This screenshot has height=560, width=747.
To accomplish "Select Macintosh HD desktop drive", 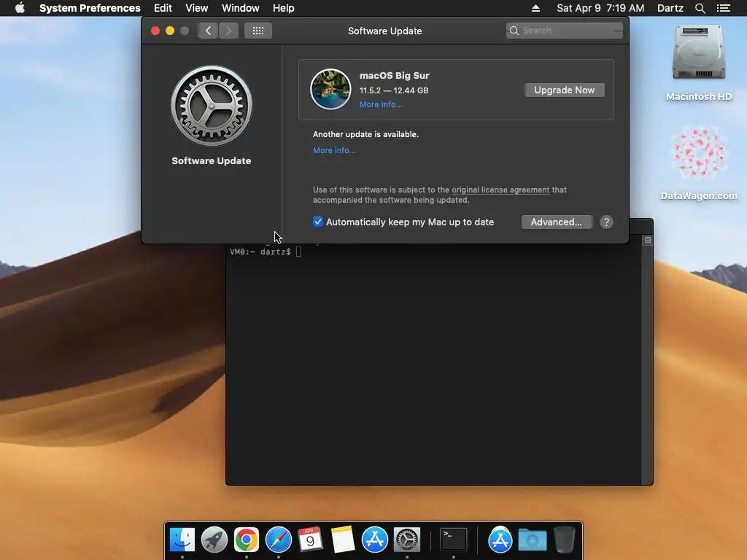I will pos(699,63).
